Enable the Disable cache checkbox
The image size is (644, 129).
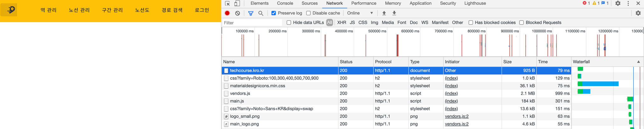pos(308,13)
